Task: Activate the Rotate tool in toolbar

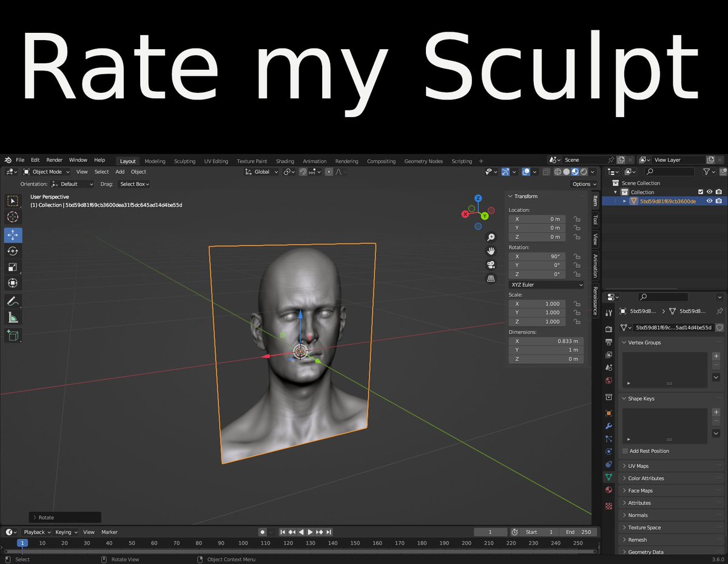Action: pos(13,251)
